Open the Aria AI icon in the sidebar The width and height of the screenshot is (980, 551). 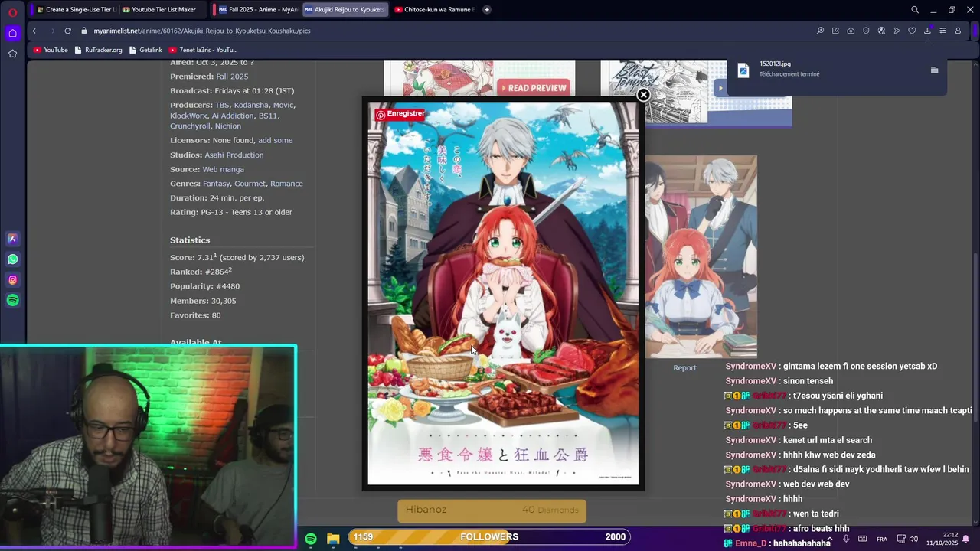[x=12, y=239]
